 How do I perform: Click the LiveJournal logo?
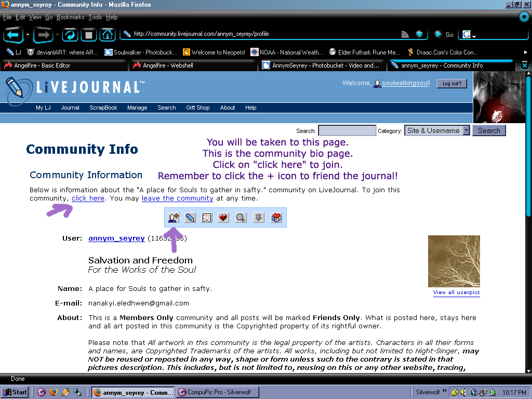click(75, 88)
